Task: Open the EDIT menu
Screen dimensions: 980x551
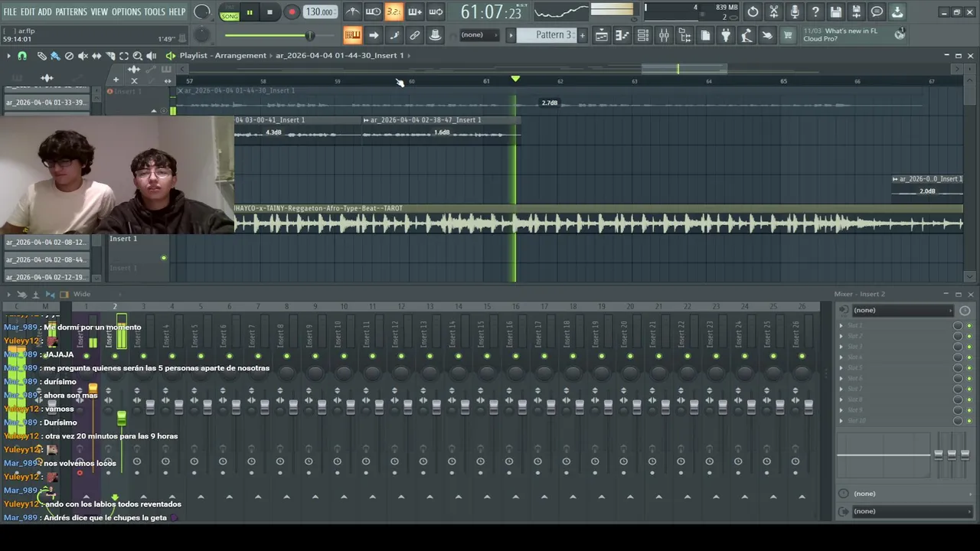Action: point(28,11)
